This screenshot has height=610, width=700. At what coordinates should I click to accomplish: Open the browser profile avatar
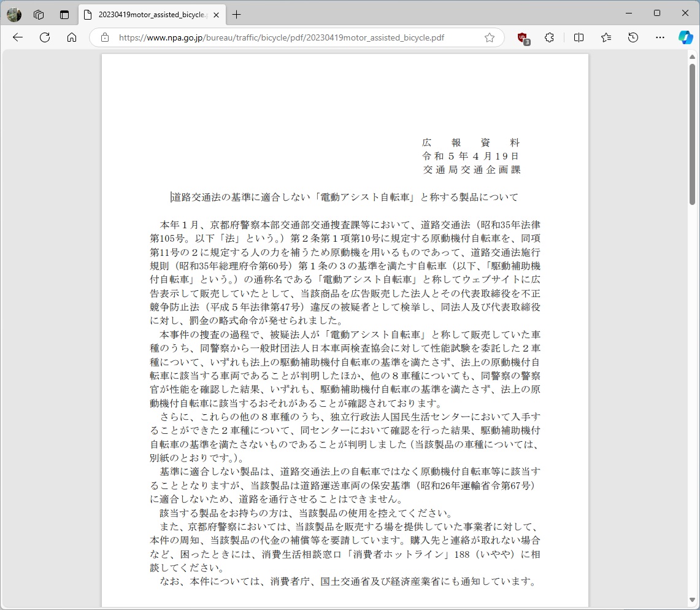tap(14, 15)
